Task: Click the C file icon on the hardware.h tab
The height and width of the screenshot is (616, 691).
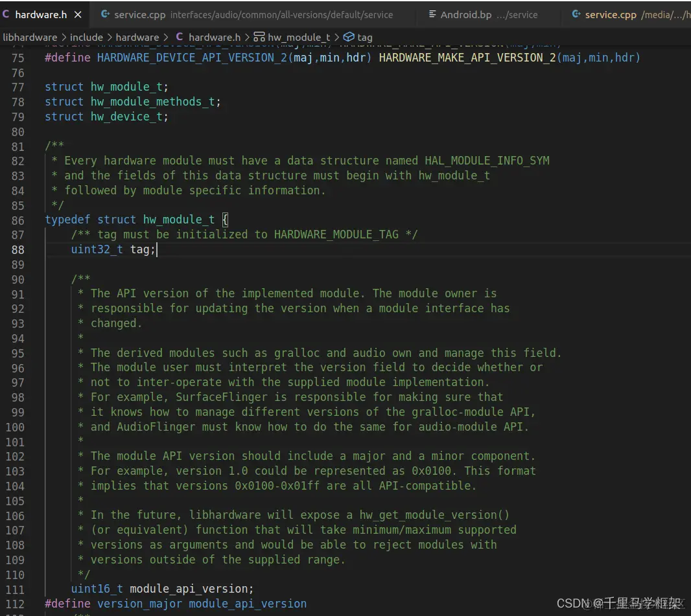Action: point(6,14)
